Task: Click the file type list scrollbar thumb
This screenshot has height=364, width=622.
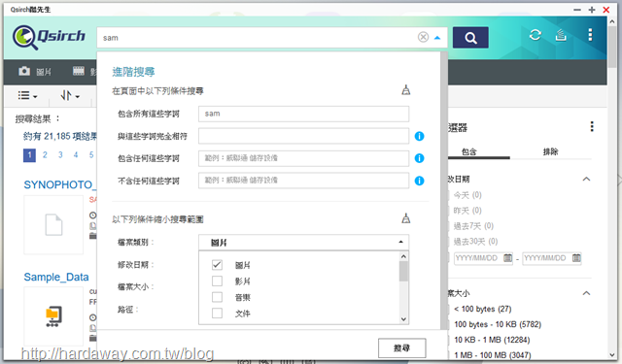Action: pyautogui.click(x=403, y=272)
